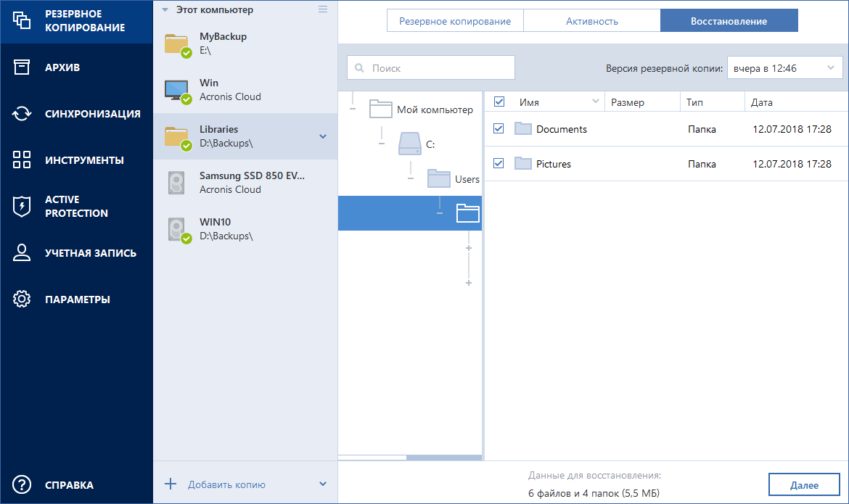The height and width of the screenshot is (504, 849).
Task: Open the Tools grid icon
Action: (x=22, y=160)
